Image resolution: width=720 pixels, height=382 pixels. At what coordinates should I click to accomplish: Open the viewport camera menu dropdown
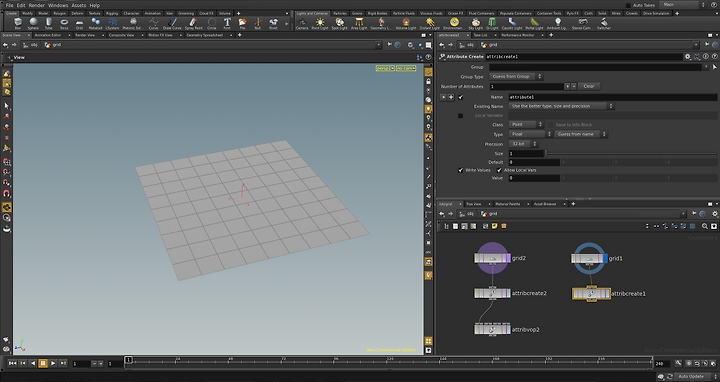[406, 68]
